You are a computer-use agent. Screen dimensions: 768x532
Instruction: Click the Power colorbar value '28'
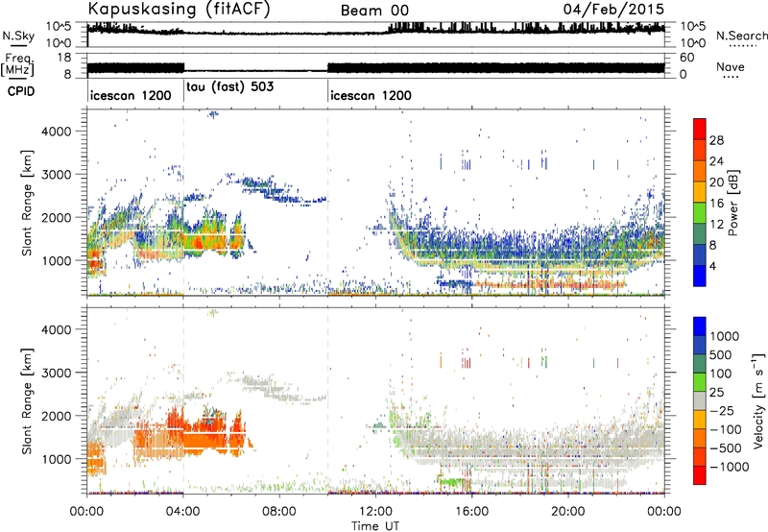716,140
